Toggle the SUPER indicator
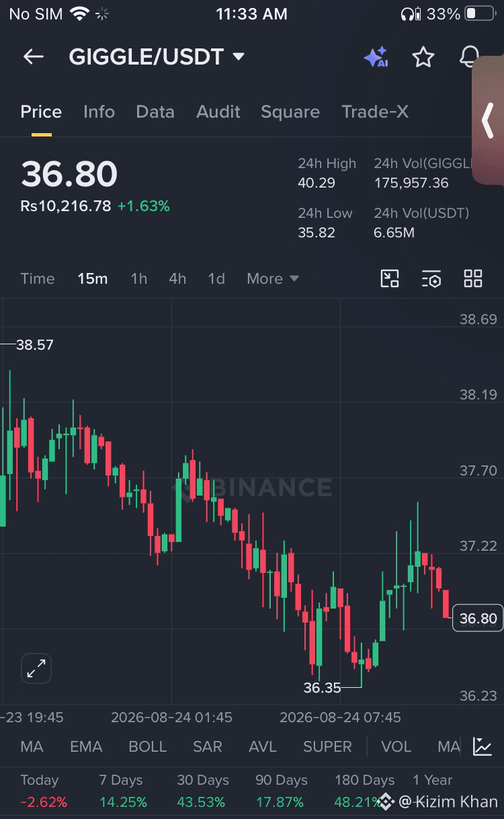 [x=327, y=746]
